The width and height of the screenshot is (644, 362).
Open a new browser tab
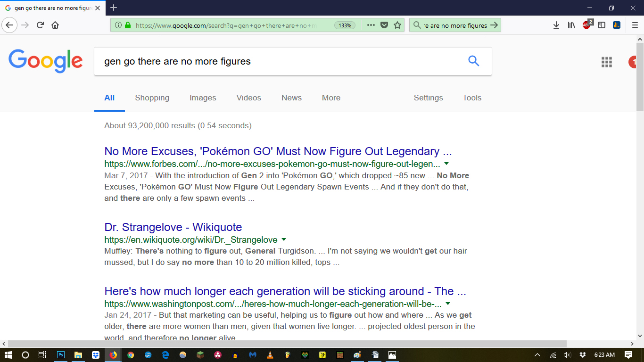(114, 8)
